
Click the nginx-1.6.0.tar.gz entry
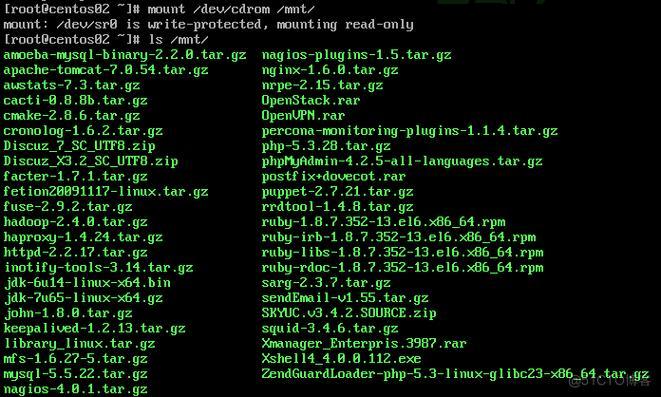(x=330, y=70)
